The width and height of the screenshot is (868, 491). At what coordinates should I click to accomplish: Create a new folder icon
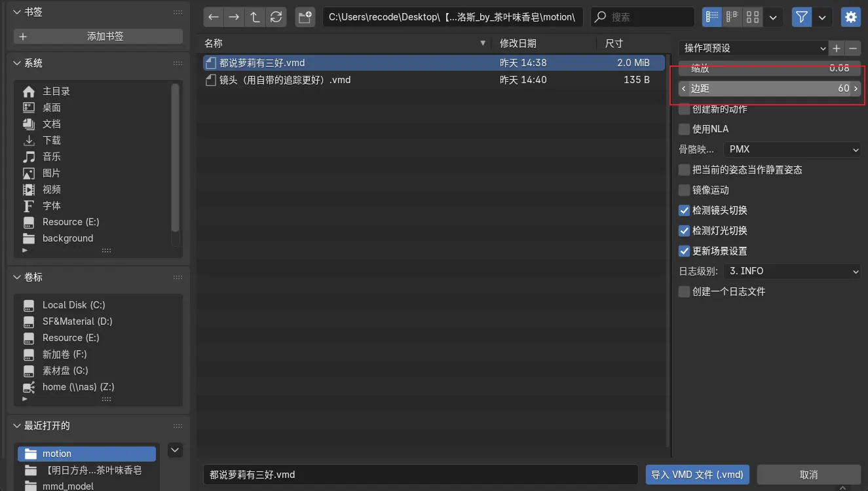305,17
